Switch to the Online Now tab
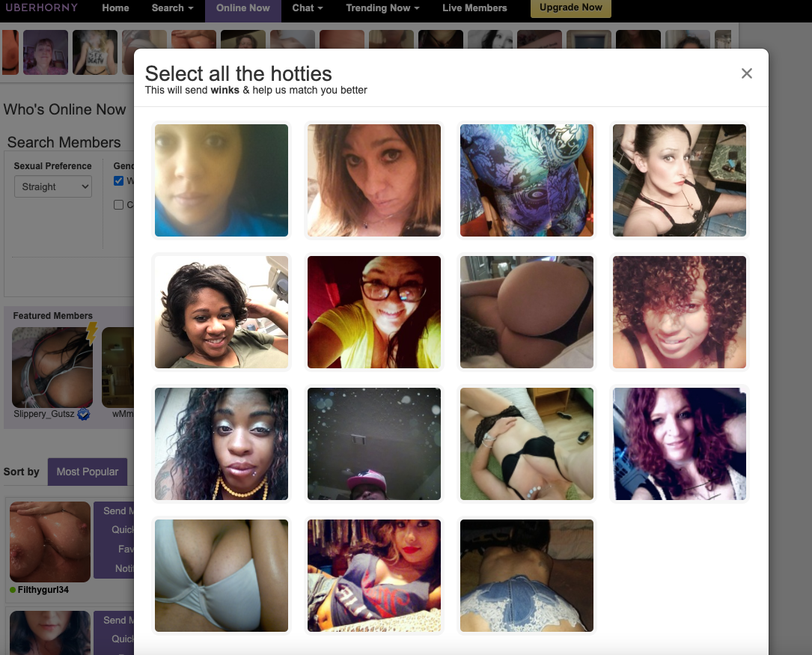The width and height of the screenshot is (812, 655). point(243,9)
